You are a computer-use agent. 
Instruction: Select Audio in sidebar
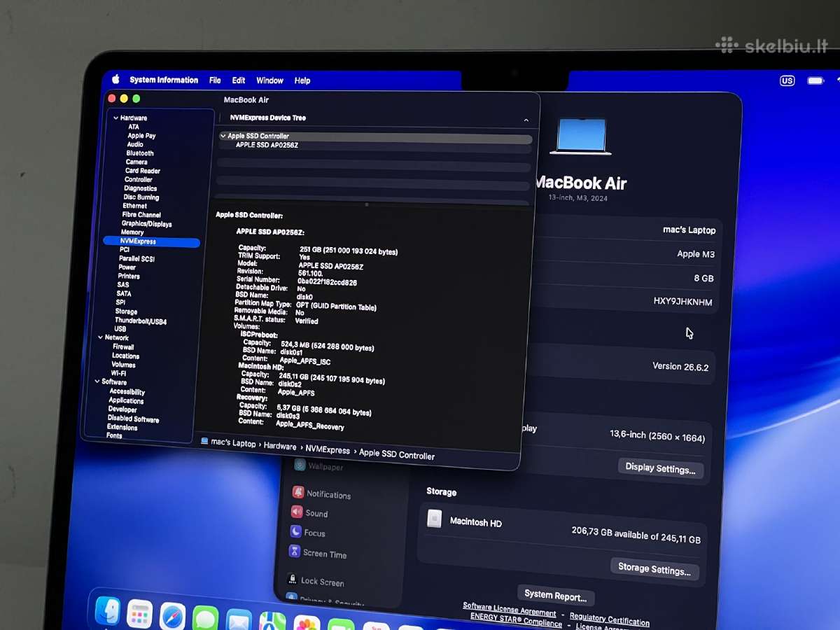(x=135, y=144)
